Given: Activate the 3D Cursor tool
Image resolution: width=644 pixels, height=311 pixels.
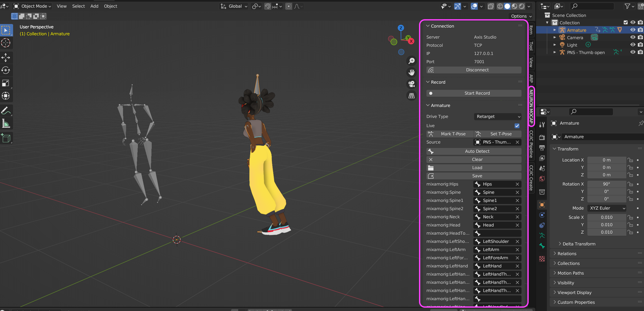Looking at the screenshot, I should point(6,43).
